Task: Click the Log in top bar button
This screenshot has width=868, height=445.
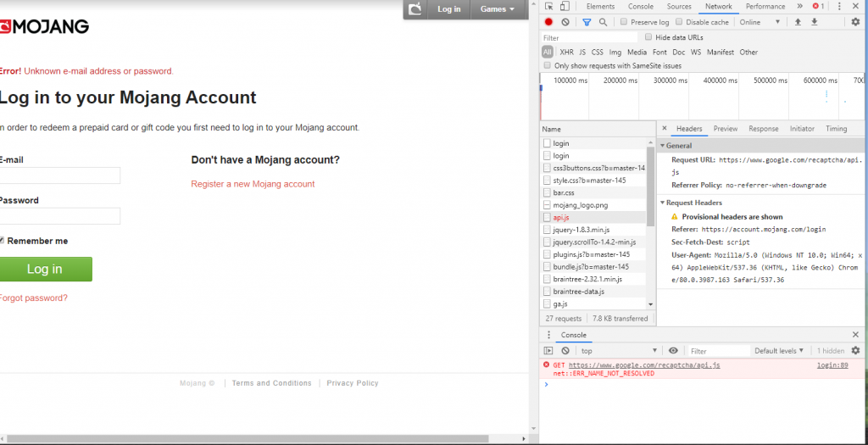Action: point(449,8)
